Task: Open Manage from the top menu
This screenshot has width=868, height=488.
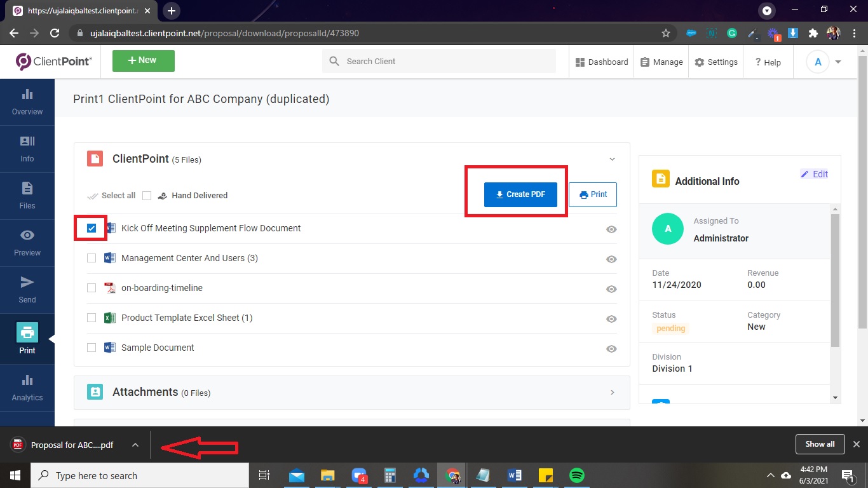Action: click(x=661, y=62)
